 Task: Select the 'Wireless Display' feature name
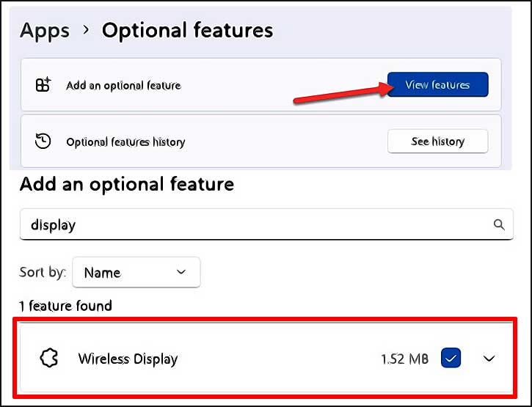pyautogui.click(x=128, y=359)
